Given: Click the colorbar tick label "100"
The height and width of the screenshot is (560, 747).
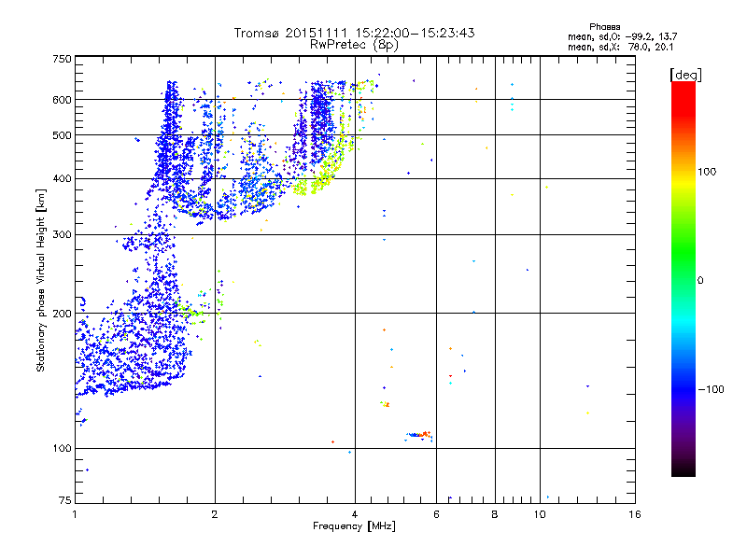Looking at the screenshot, I should 707,172.
